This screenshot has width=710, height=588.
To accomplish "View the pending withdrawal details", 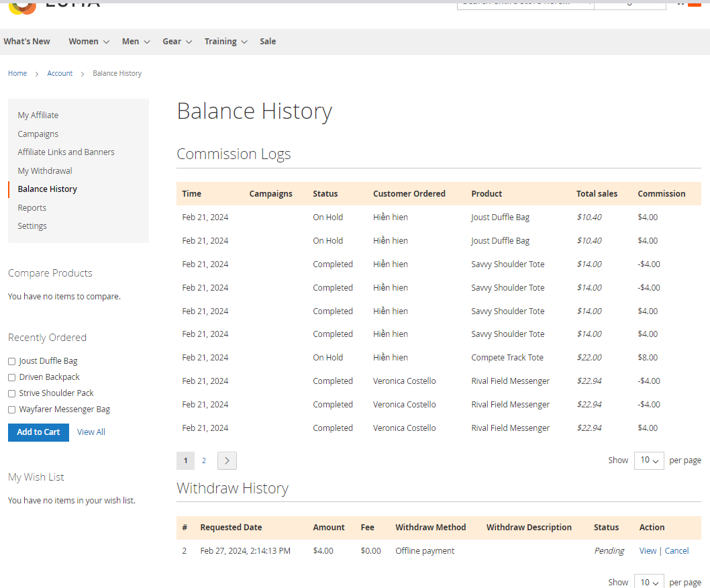I will coord(648,551).
